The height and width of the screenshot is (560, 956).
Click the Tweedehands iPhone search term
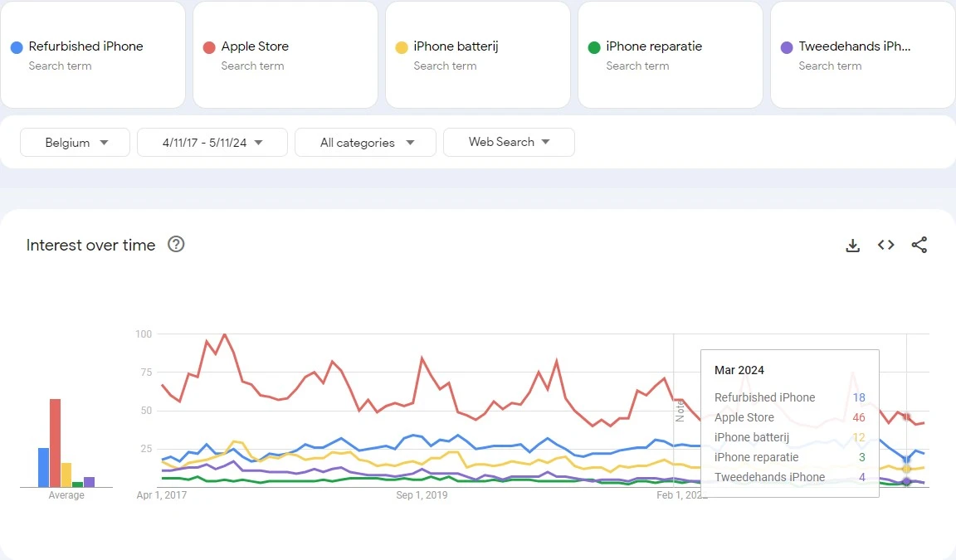coord(855,46)
